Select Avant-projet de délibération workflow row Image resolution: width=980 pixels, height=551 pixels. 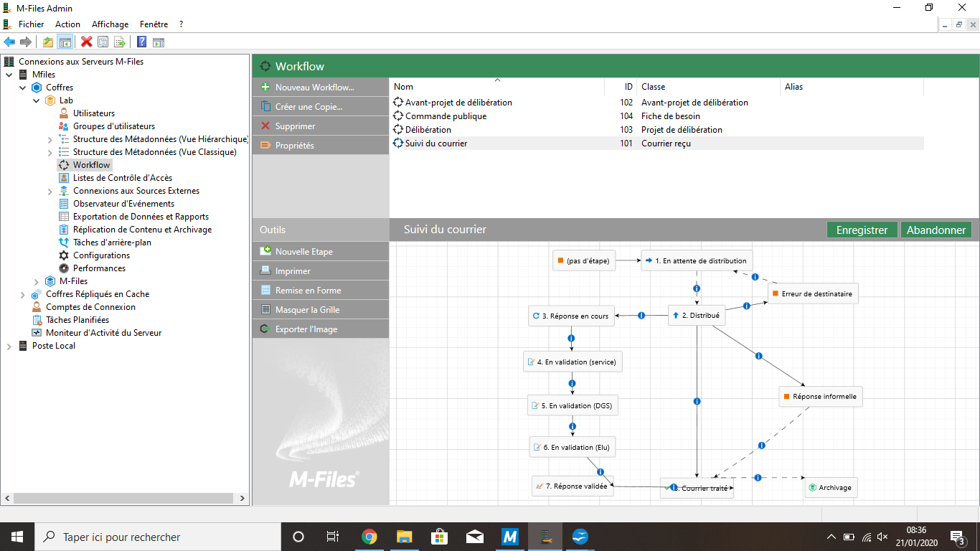656,103
